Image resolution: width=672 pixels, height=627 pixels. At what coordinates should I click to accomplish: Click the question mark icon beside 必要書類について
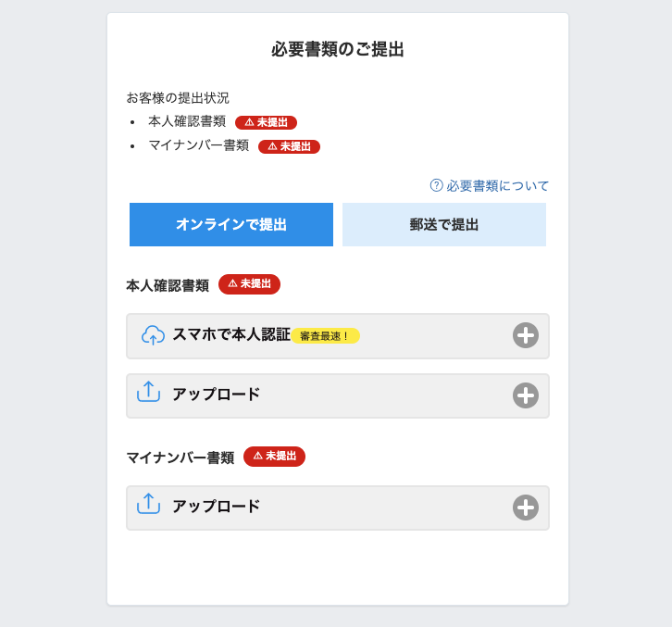437,185
